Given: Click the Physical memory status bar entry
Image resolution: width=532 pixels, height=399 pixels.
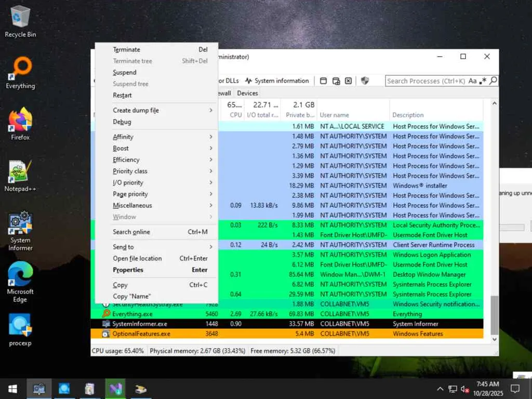Looking at the screenshot, I should click(x=197, y=351).
